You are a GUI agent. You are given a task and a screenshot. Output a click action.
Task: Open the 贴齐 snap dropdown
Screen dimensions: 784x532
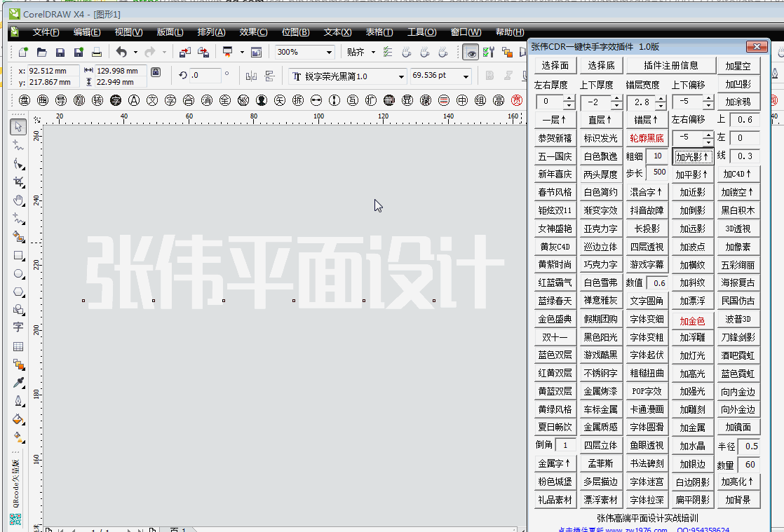coord(373,52)
